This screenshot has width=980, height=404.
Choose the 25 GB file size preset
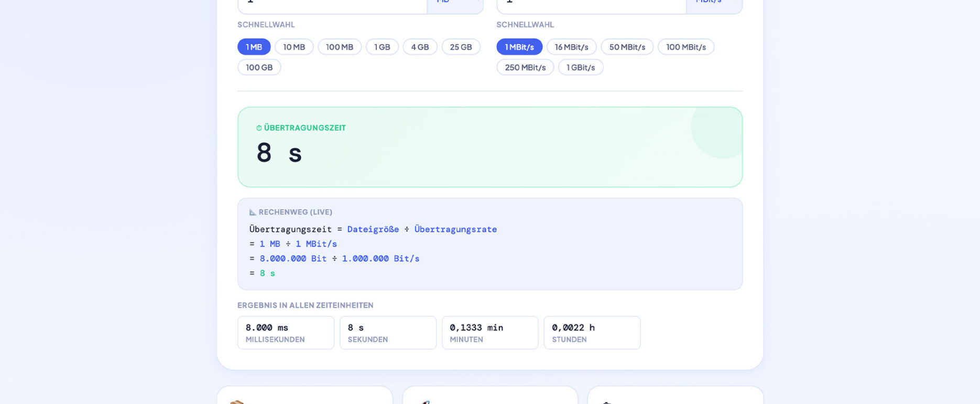[x=461, y=47]
